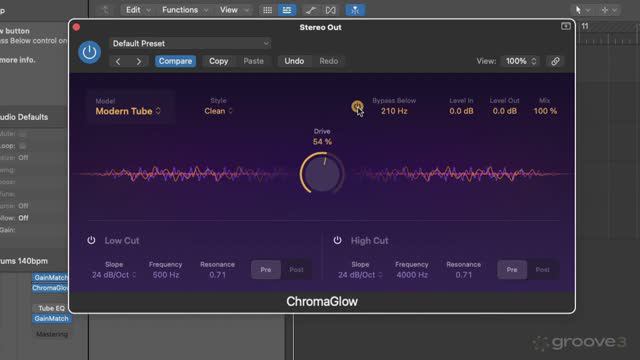640x360 pixels.
Task: Click the Compare button
Action: pos(175,61)
